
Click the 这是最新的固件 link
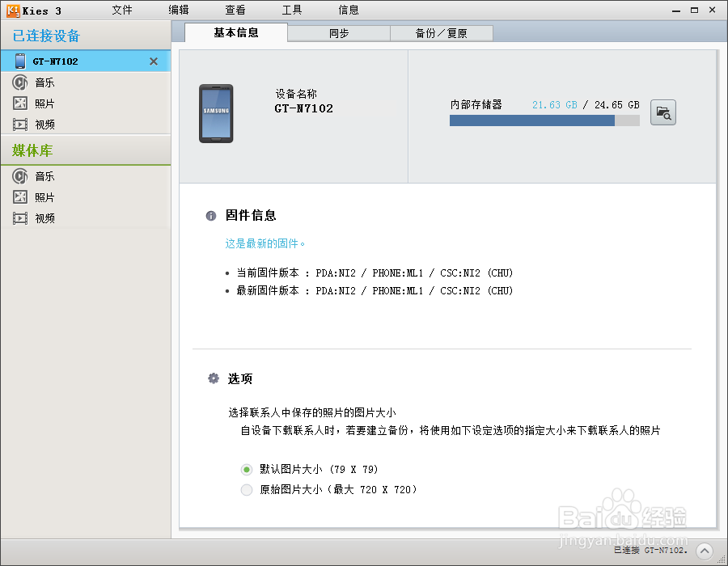(265, 243)
